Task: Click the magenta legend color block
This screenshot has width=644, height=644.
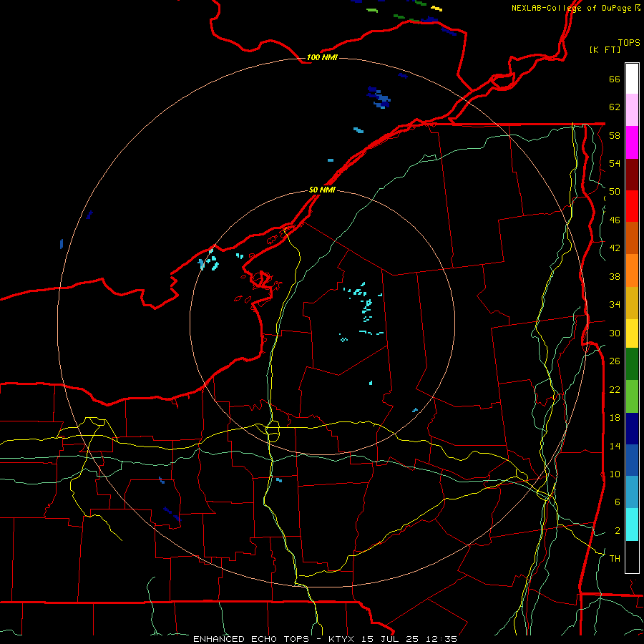Action: click(632, 142)
